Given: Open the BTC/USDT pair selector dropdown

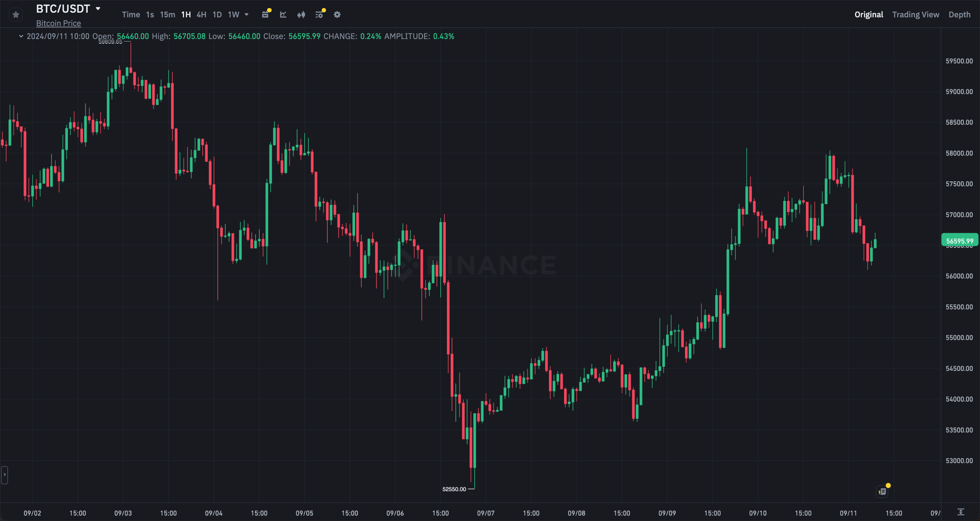Looking at the screenshot, I should 98,8.
